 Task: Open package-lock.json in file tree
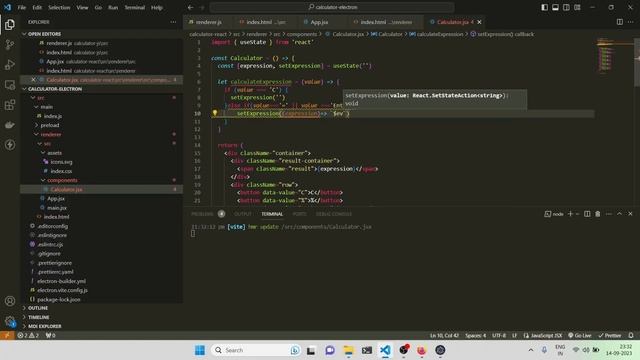[58, 300]
